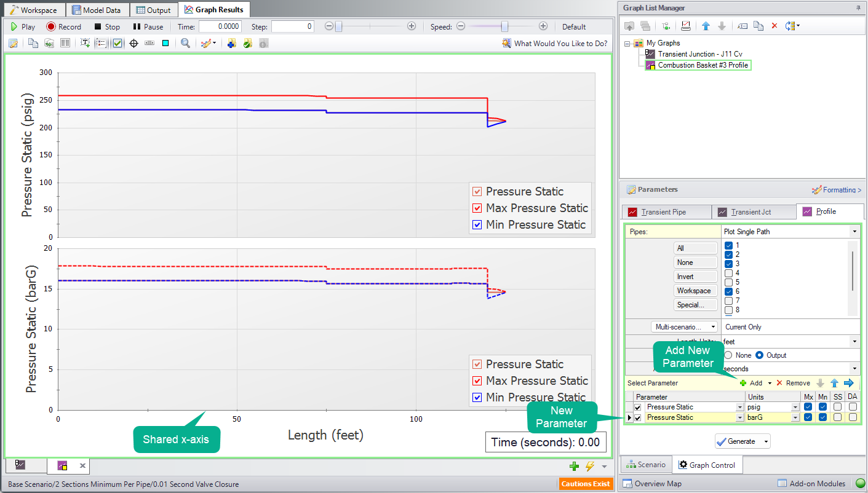Click the folder with green checkmark icon
This screenshot has width=868, height=493.
pos(247,43)
